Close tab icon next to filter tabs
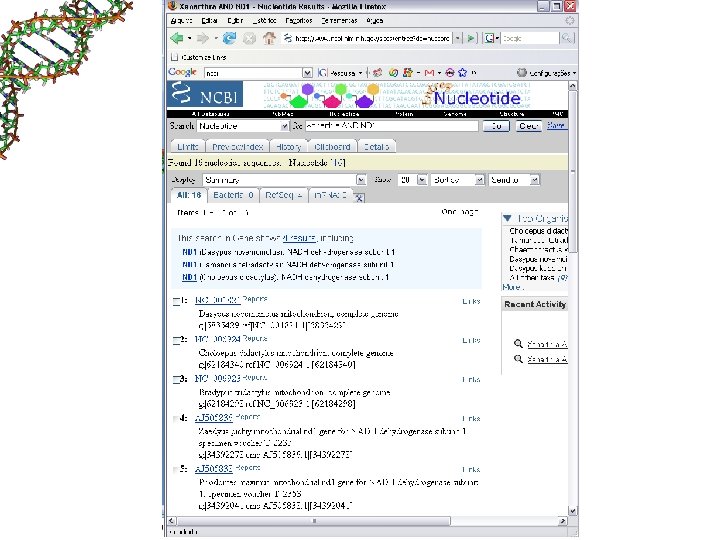 pos(359,197)
